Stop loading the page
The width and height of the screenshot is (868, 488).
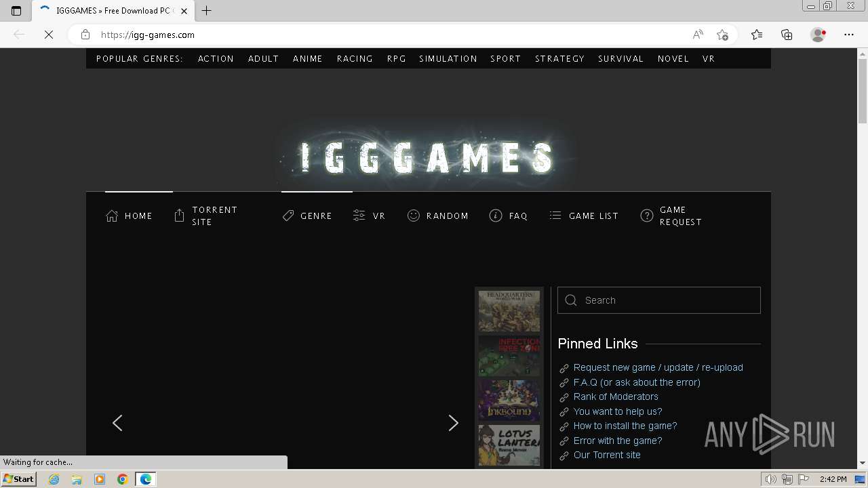pyautogui.click(x=49, y=35)
